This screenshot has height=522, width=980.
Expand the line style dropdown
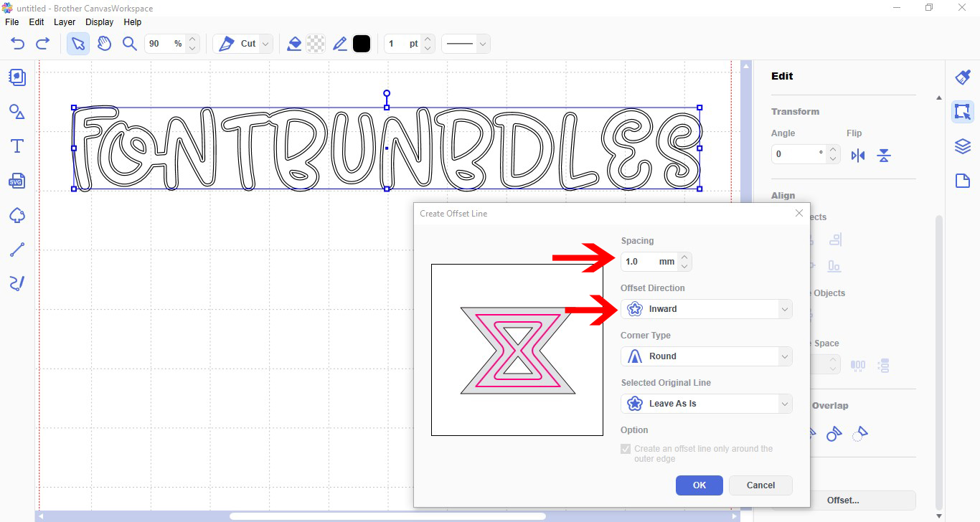[483, 44]
